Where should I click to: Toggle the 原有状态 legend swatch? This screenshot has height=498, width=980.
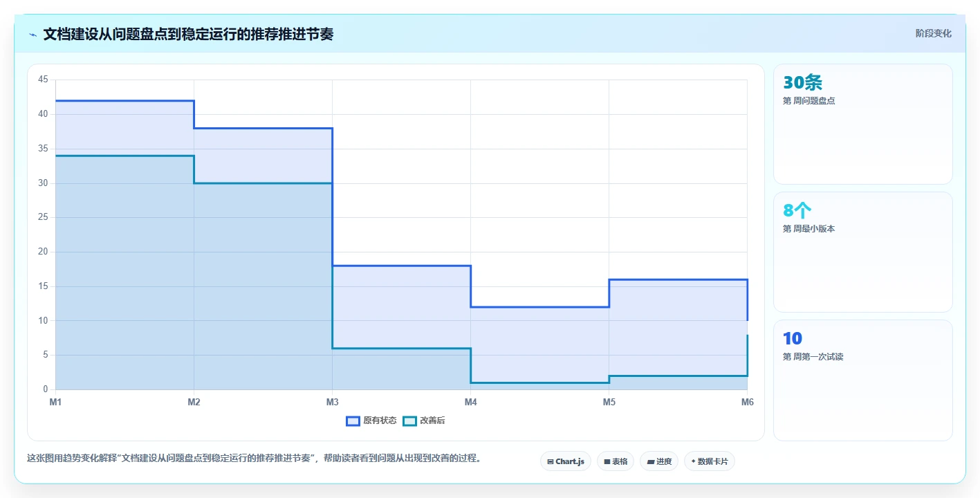point(353,421)
